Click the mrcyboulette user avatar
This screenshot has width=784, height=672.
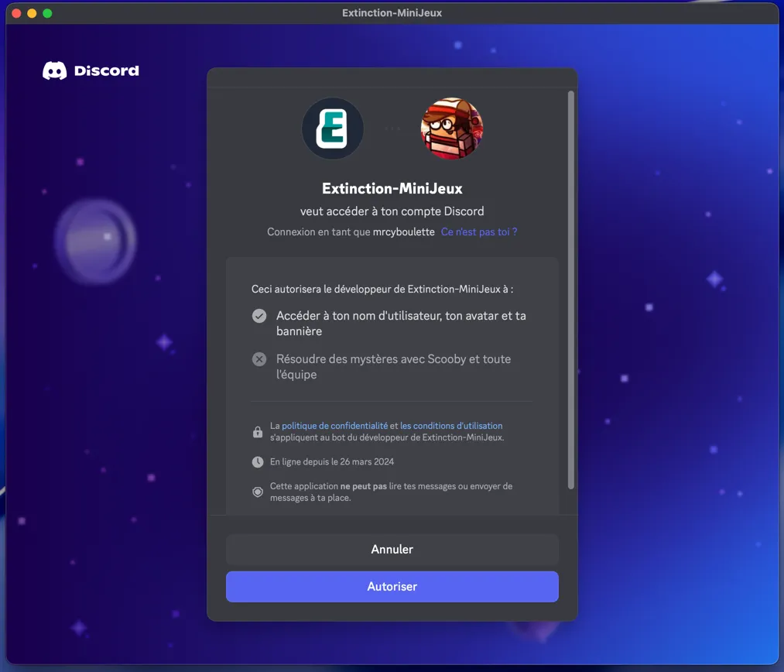pyautogui.click(x=451, y=128)
